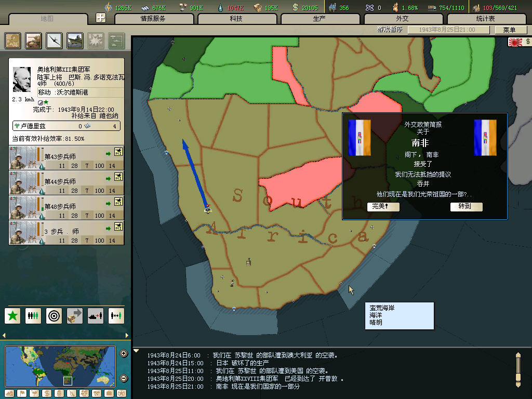Click the 转到 button in the dialog
Screen dimensions: 532x399
466,207
